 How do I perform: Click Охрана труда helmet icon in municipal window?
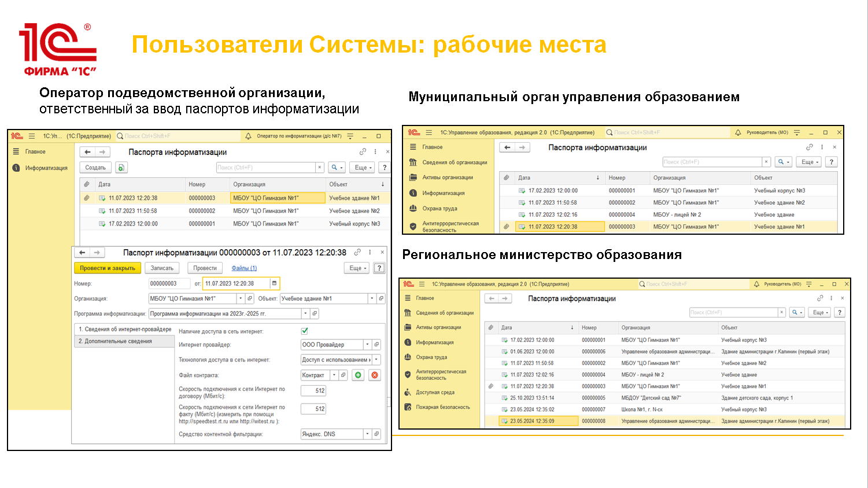(x=413, y=208)
